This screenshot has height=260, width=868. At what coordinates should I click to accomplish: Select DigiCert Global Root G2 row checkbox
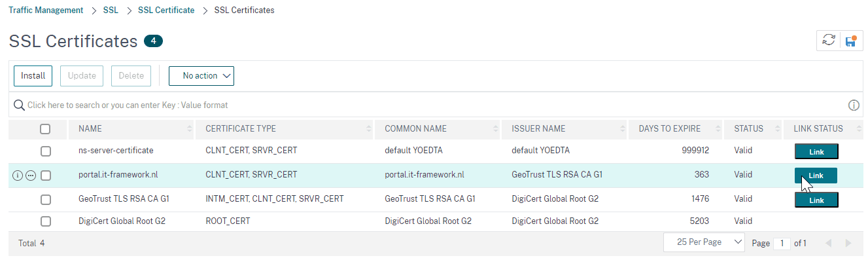tap(45, 221)
